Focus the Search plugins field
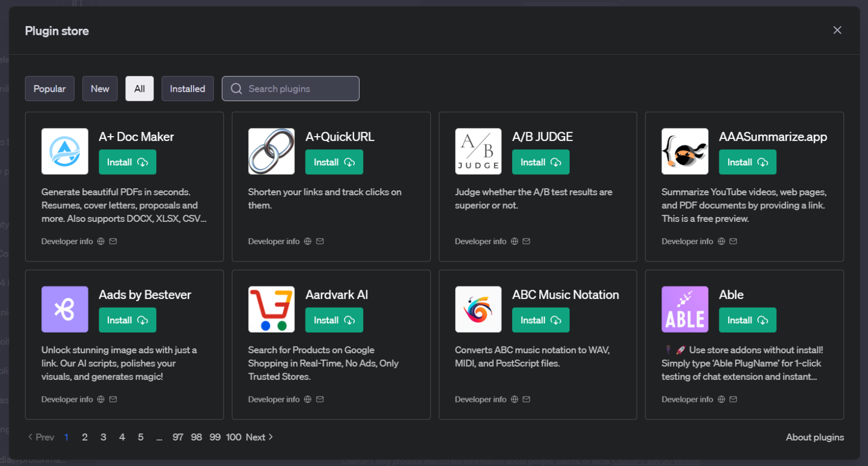Viewport: 868px width, 466px height. pos(298,89)
